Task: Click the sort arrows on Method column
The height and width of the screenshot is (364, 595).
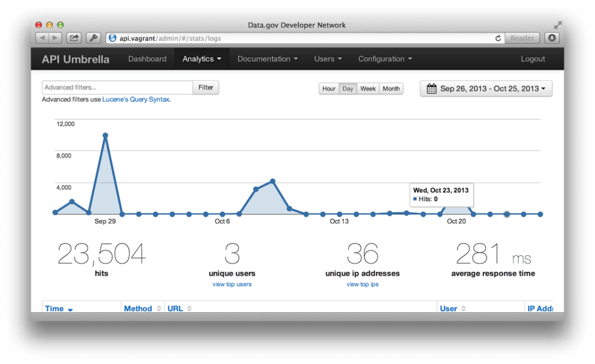Action: point(158,308)
